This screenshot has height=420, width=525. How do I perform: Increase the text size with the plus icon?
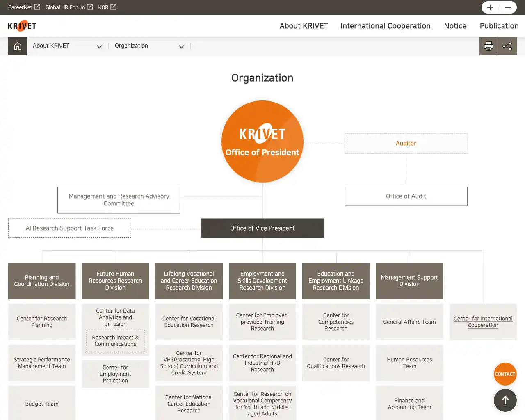tap(490, 7)
